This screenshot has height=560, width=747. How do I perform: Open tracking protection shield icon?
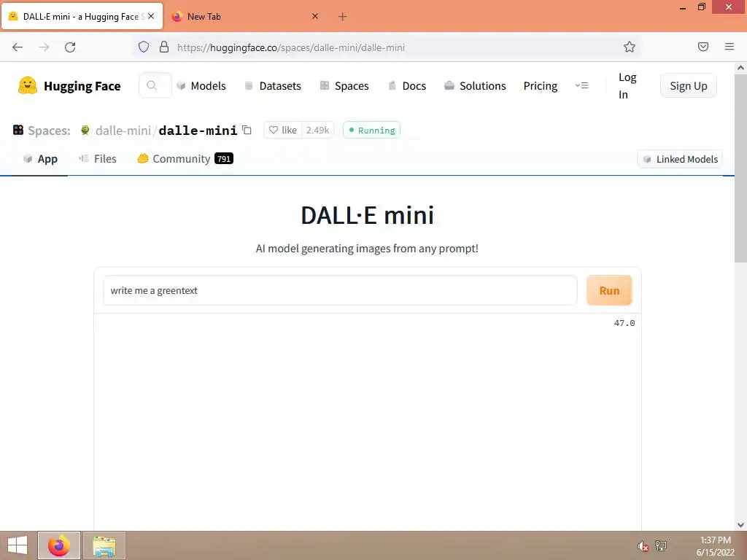tap(144, 47)
